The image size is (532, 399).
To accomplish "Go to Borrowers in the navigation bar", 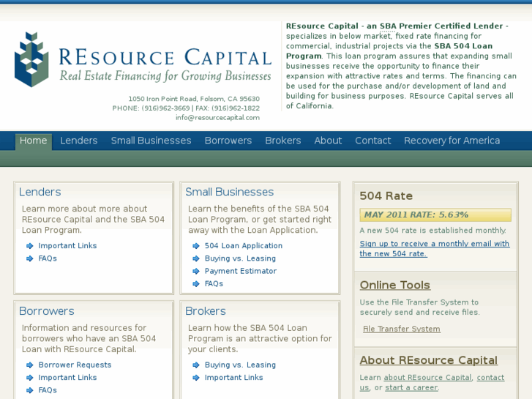I will point(228,141).
